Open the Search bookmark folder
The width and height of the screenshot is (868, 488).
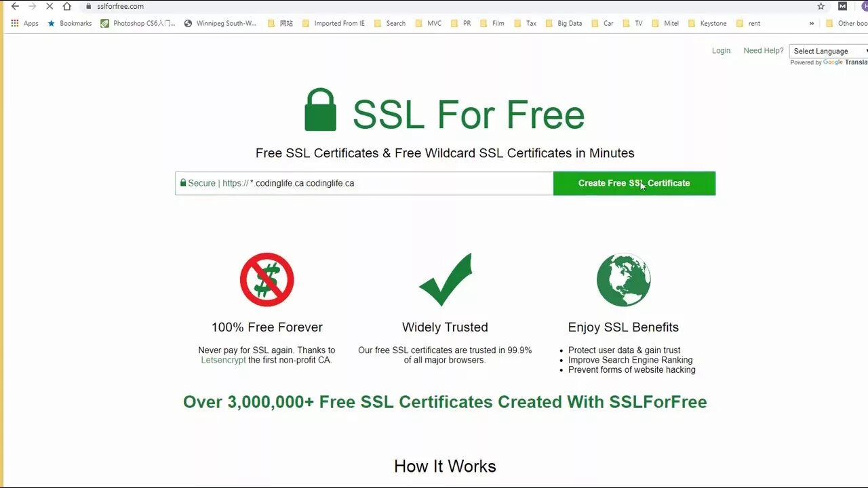click(390, 23)
